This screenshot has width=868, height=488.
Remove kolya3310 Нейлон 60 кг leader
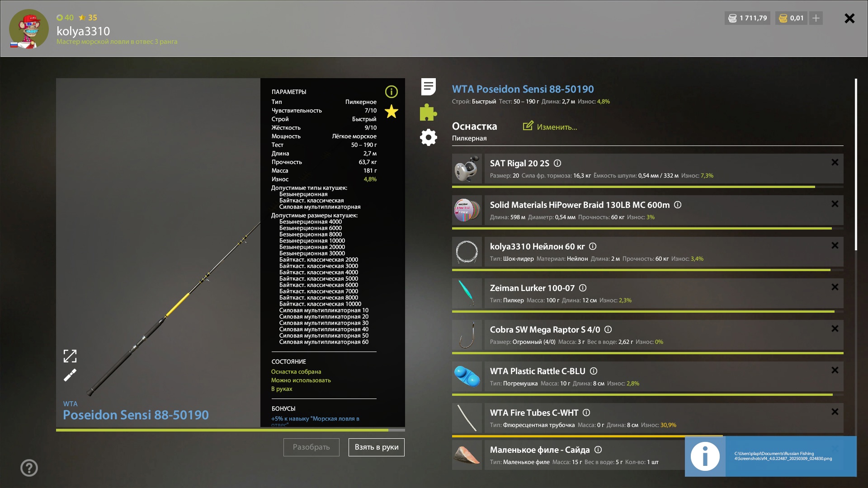[x=835, y=245]
